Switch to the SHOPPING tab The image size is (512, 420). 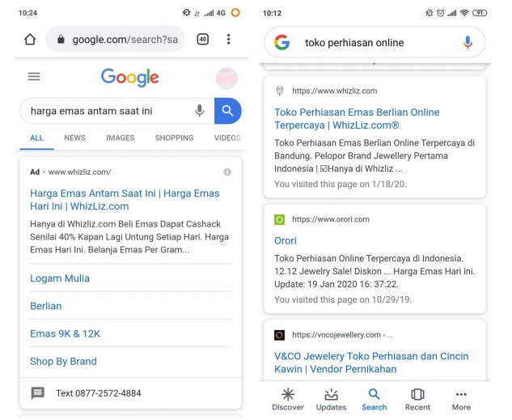pyautogui.click(x=175, y=138)
